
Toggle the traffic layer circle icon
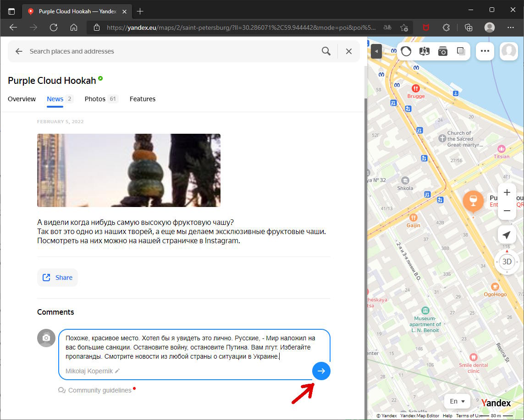[406, 51]
